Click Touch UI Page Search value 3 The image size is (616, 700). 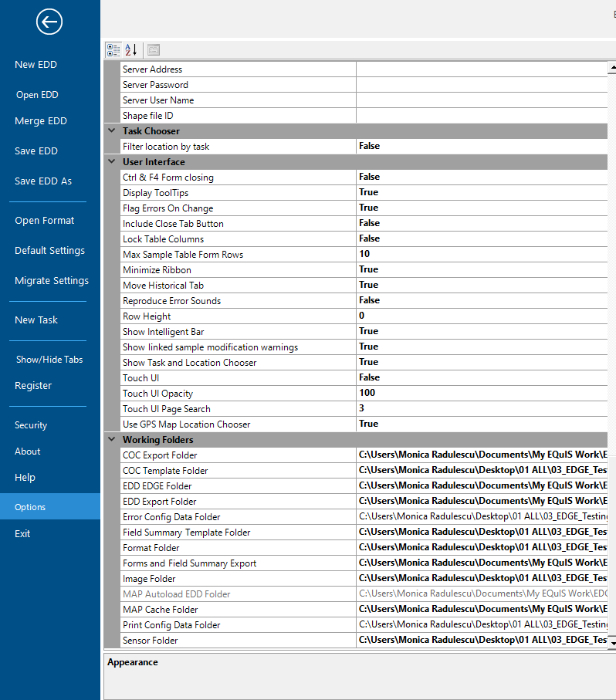pos(482,408)
